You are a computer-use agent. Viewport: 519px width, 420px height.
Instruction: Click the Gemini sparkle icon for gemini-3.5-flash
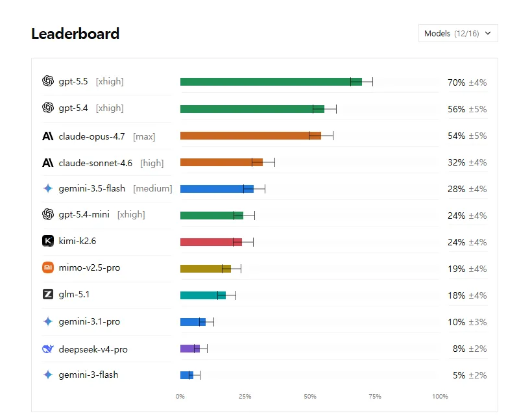point(48,188)
